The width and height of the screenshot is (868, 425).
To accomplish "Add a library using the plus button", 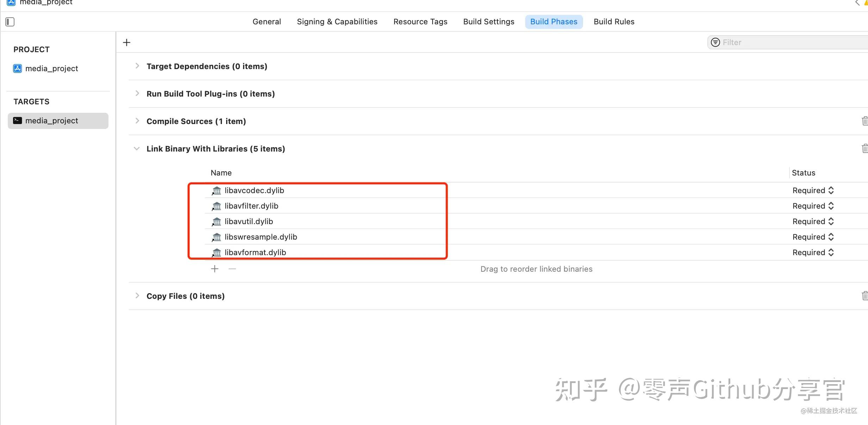I will pos(214,269).
